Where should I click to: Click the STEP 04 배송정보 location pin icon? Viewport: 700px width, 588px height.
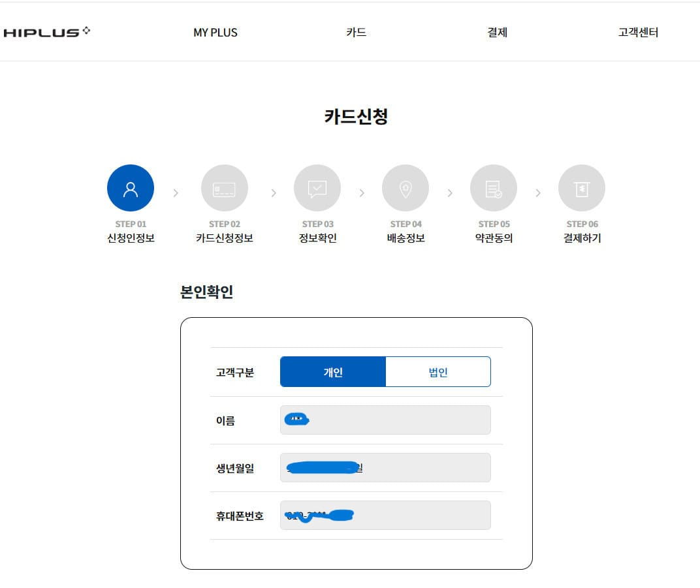coord(405,187)
